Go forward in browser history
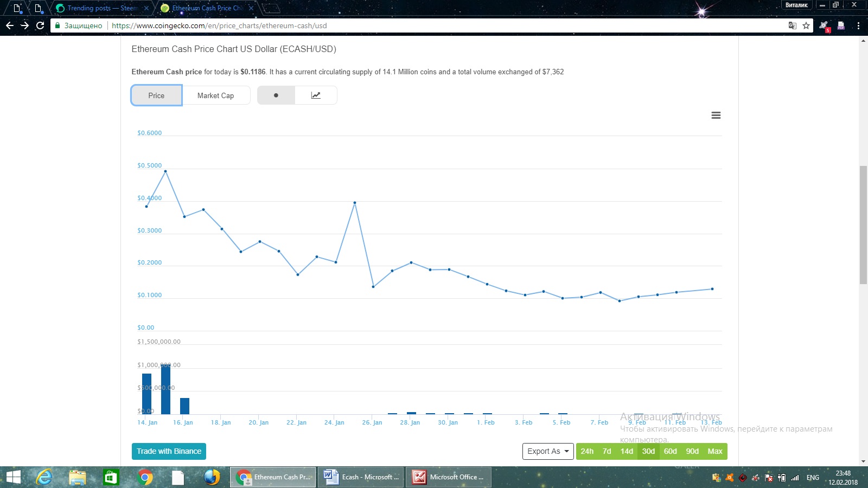868x488 pixels. click(x=25, y=25)
